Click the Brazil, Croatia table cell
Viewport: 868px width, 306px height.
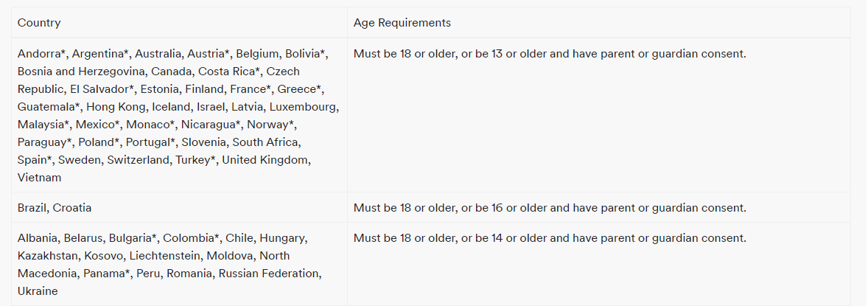[x=179, y=208]
